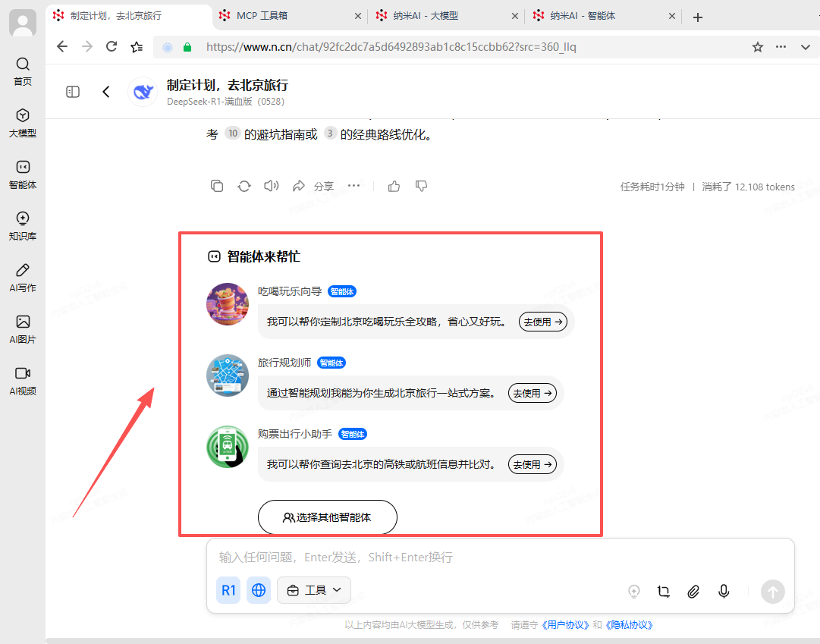Open the favorites list star icon
The width and height of the screenshot is (820, 644).
point(137,47)
